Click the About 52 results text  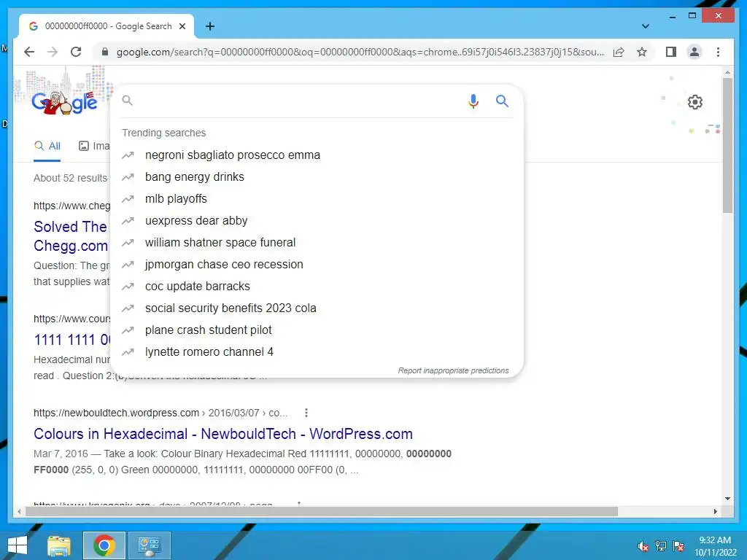coord(71,178)
